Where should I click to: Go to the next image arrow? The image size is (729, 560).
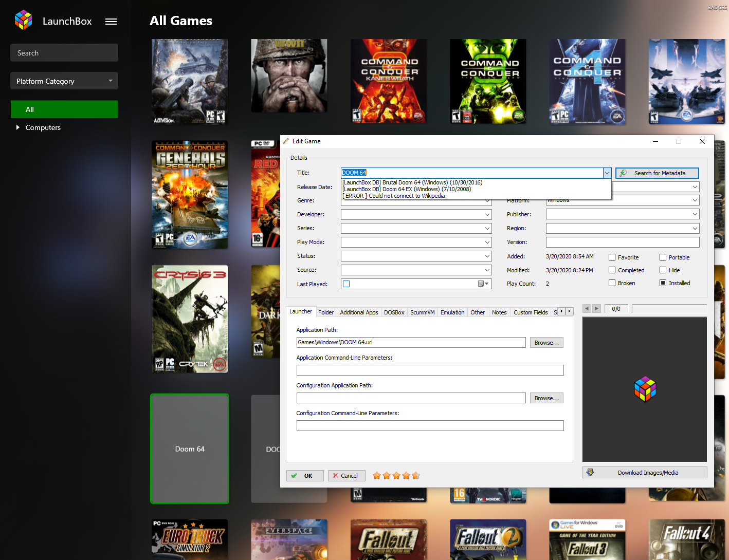click(x=596, y=309)
